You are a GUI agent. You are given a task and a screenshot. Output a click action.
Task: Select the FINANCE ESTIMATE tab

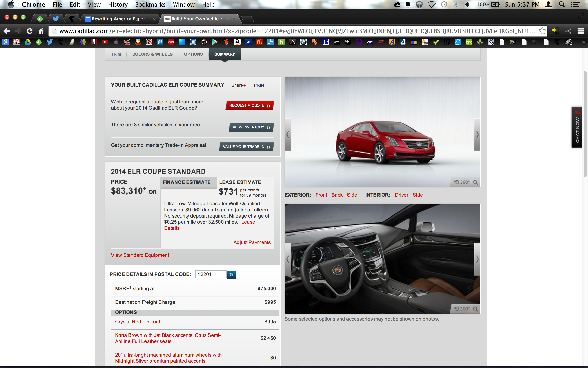click(189, 183)
